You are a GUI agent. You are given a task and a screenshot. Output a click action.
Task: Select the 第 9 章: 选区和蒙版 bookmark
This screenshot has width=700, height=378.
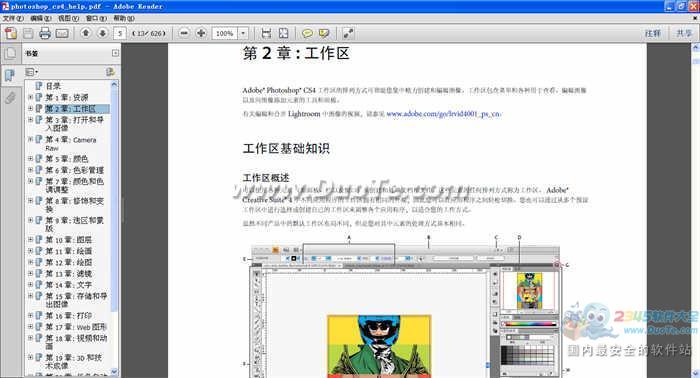[75, 224]
